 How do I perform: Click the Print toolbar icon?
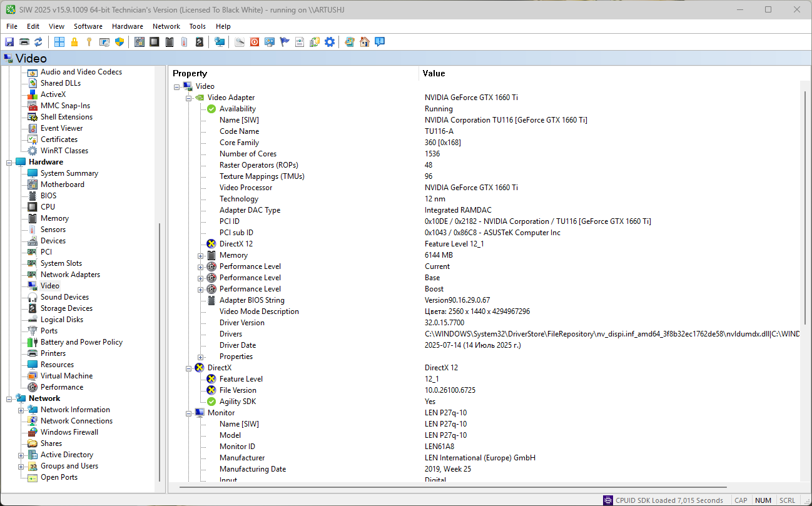(x=24, y=42)
